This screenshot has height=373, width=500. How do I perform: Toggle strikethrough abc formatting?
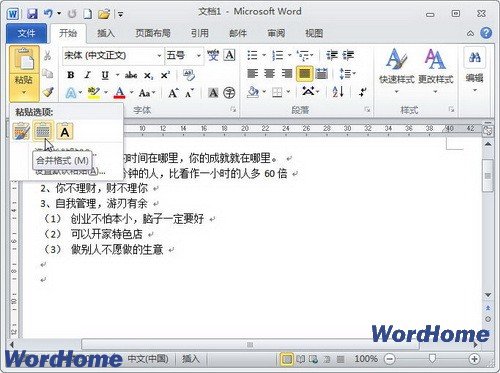pos(131,75)
